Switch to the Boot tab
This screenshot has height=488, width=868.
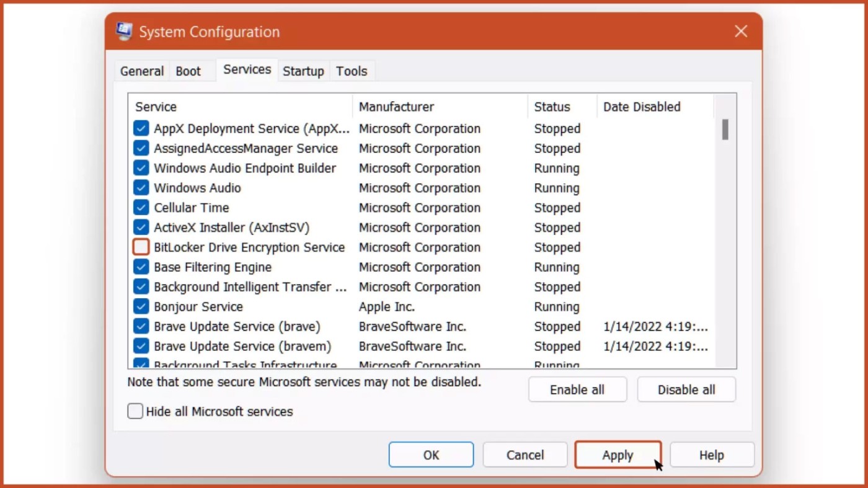188,71
